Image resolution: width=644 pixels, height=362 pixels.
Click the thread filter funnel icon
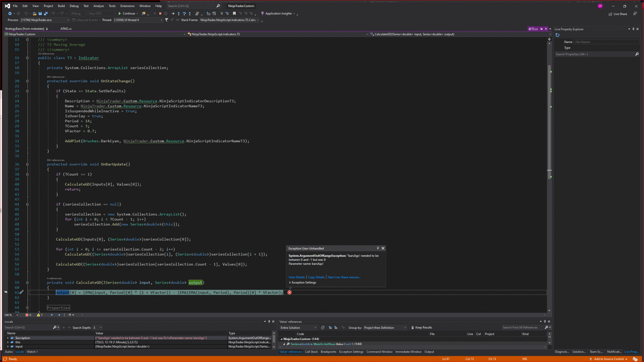coord(166,20)
